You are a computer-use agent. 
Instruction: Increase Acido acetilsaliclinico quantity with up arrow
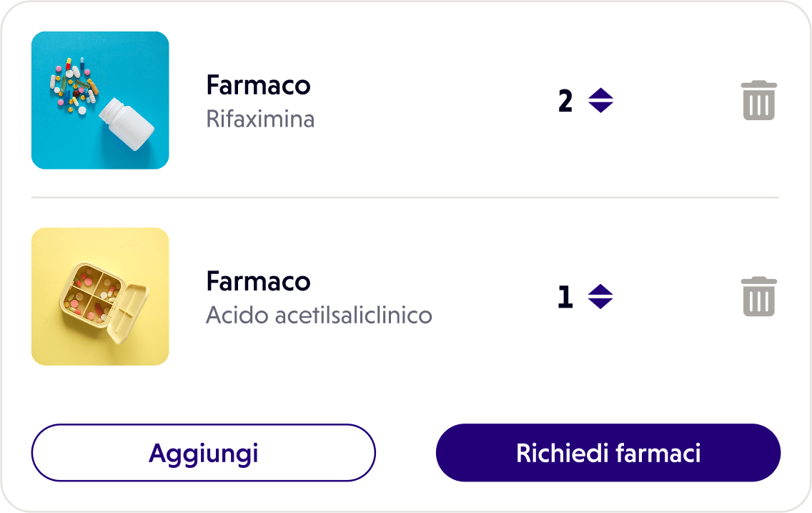[x=600, y=289]
